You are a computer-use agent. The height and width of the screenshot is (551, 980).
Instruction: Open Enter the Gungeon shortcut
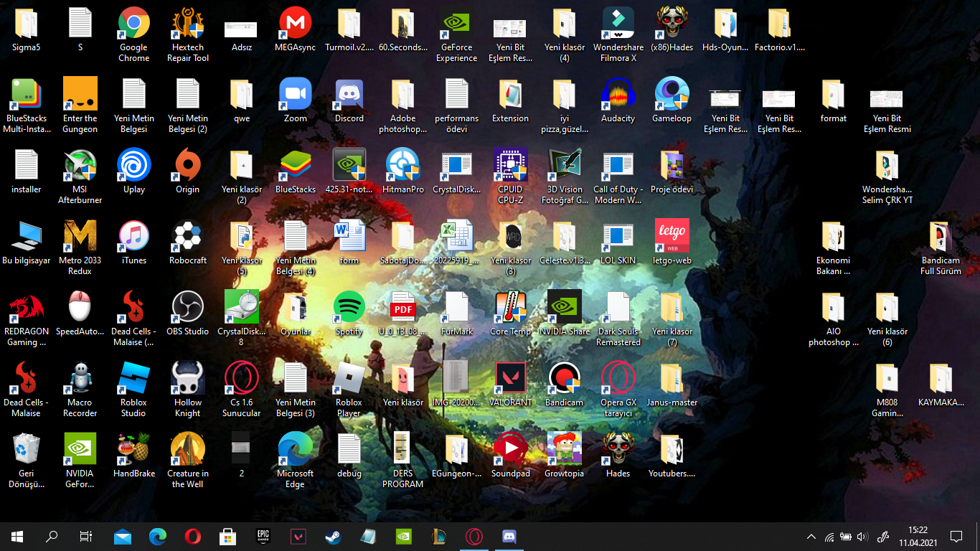[80, 105]
